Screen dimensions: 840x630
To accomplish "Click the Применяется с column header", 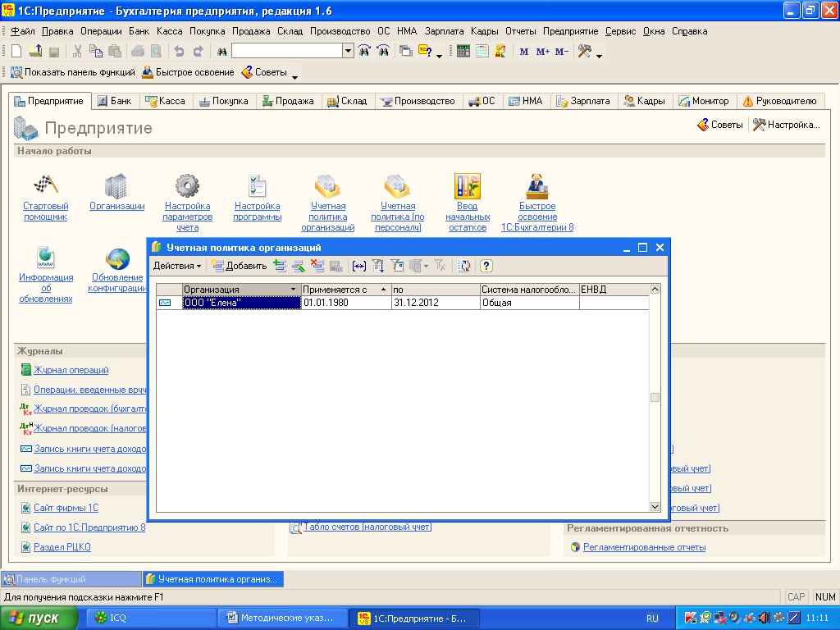I will click(346, 290).
